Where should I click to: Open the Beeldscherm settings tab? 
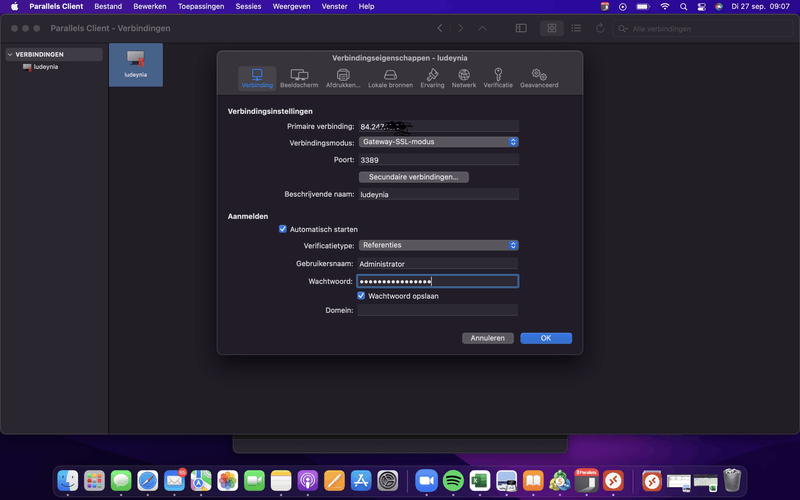298,78
